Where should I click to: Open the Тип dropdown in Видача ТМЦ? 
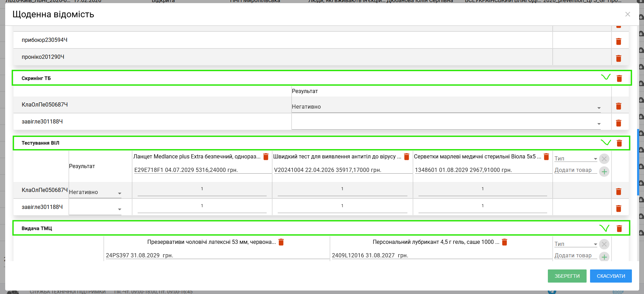click(576, 244)
